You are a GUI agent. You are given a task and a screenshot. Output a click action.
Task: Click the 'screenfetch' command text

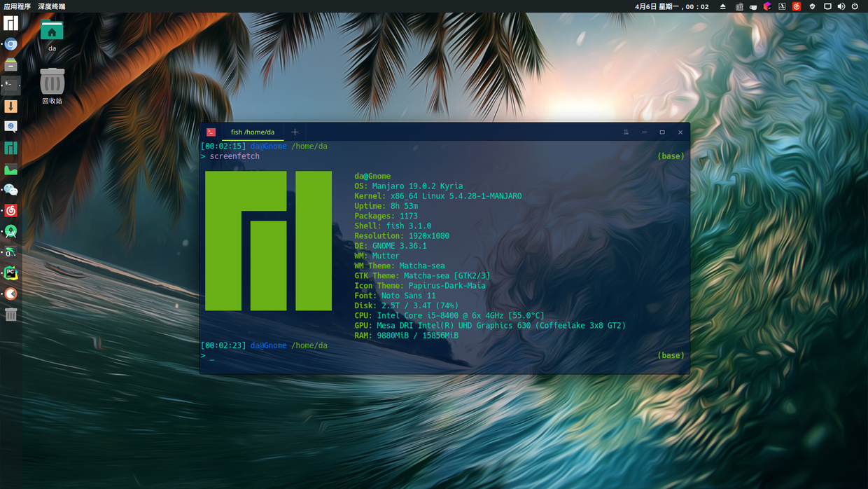[x=234, y=156]
